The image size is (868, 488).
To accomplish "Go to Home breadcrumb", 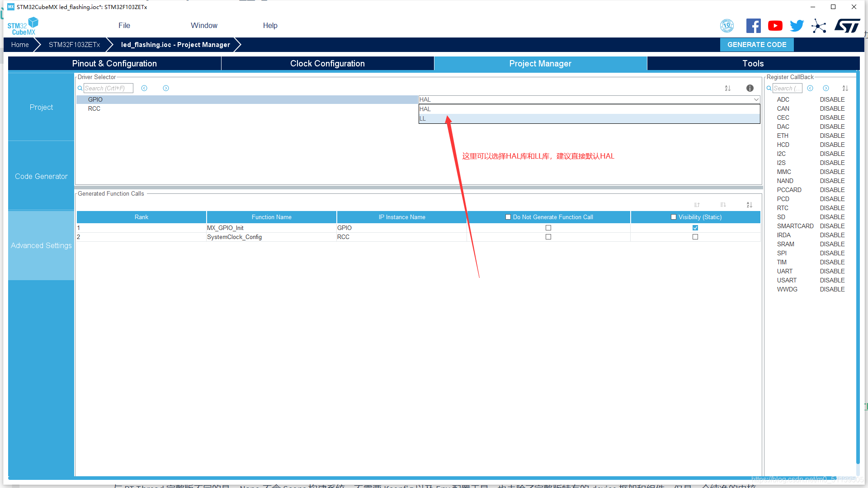I will coord(20,45).
